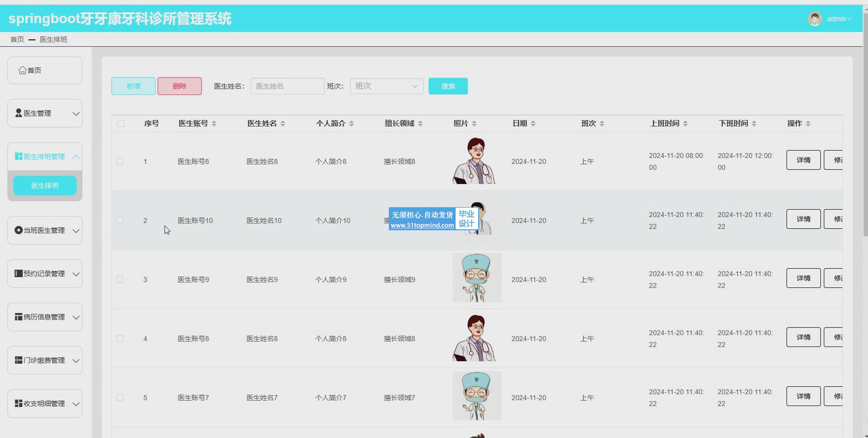Click the 搜索 search button
Image resolution: width=868 pixels, height=438 pixels.
[448, 86]
